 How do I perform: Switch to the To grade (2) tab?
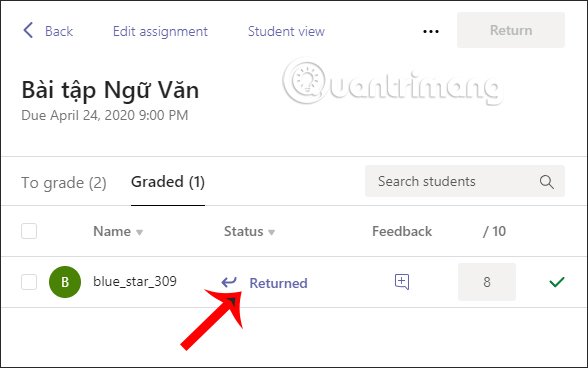(64, 183)
